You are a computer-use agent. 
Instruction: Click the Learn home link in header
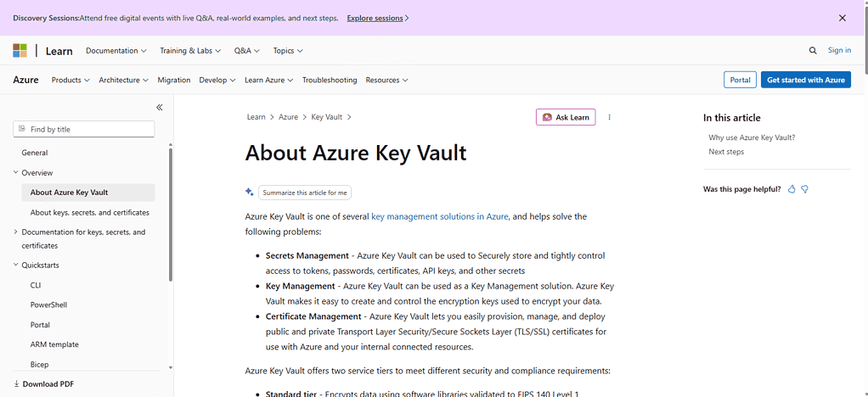[x=59, y=51]
